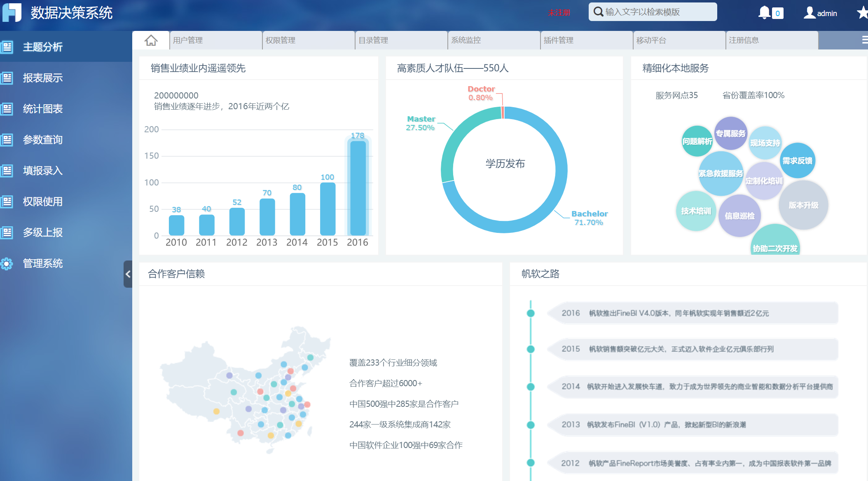868x481 pixels.
Task: Click the admin user avatar icon
Action: click(810, 13)
